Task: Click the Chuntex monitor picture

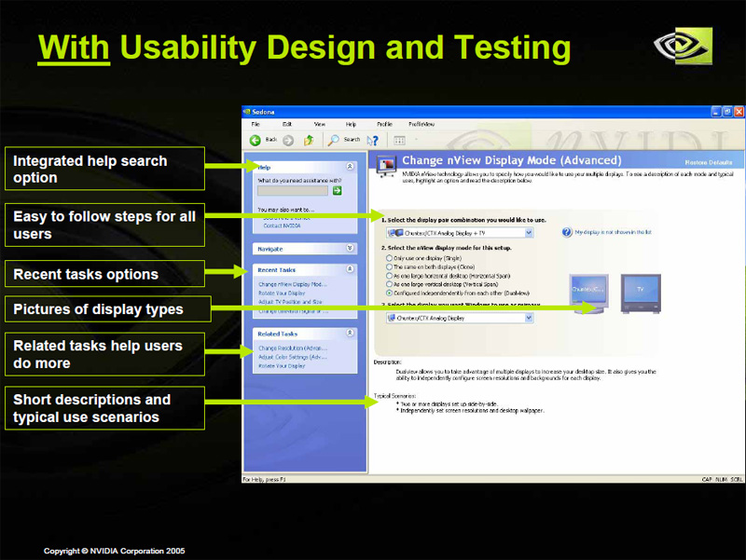Action: click(x=589, y=293)
